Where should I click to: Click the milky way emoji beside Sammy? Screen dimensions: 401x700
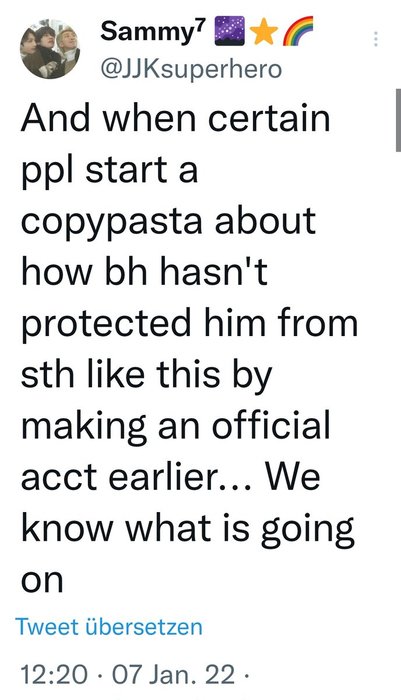coord(230,31)
